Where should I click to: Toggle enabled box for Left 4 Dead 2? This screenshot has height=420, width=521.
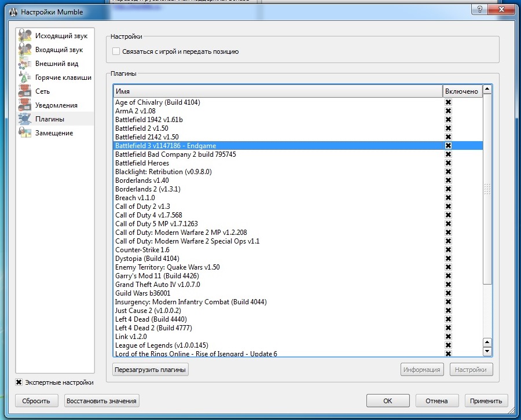pos(448,327)
